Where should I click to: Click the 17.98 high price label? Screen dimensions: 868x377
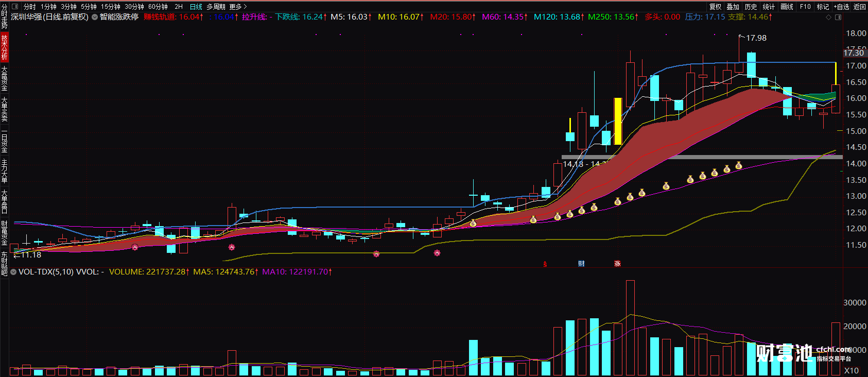(x=756, y=38)
